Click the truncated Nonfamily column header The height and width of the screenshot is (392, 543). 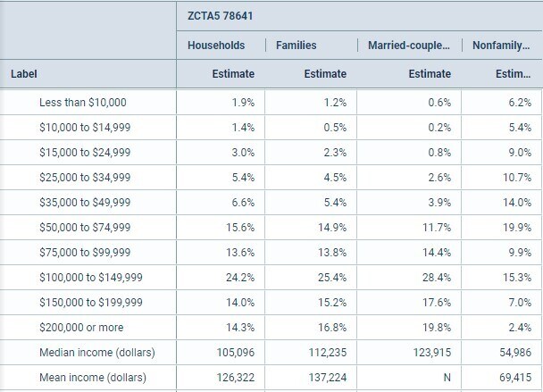pyautogui.click(x=501, y=45)
